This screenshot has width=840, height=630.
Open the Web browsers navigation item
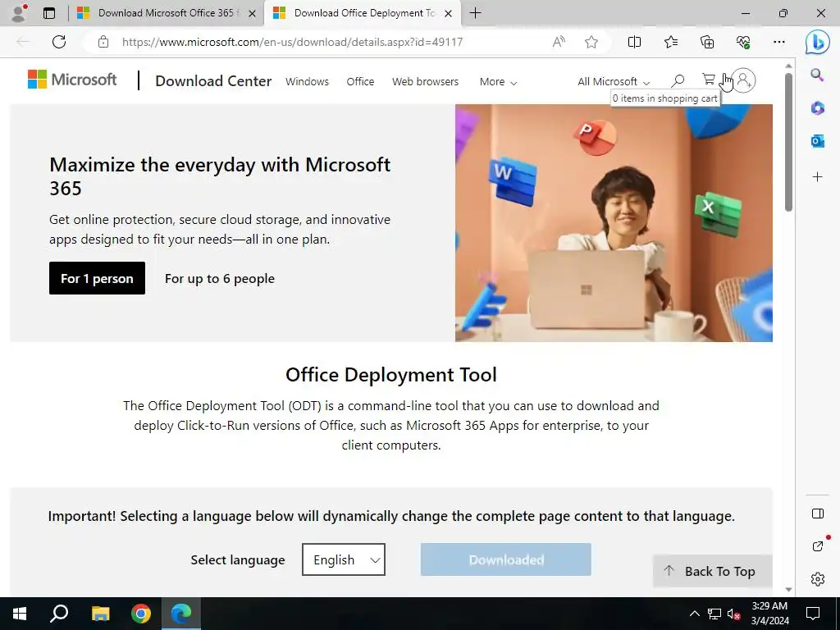[x=426, y=82]
